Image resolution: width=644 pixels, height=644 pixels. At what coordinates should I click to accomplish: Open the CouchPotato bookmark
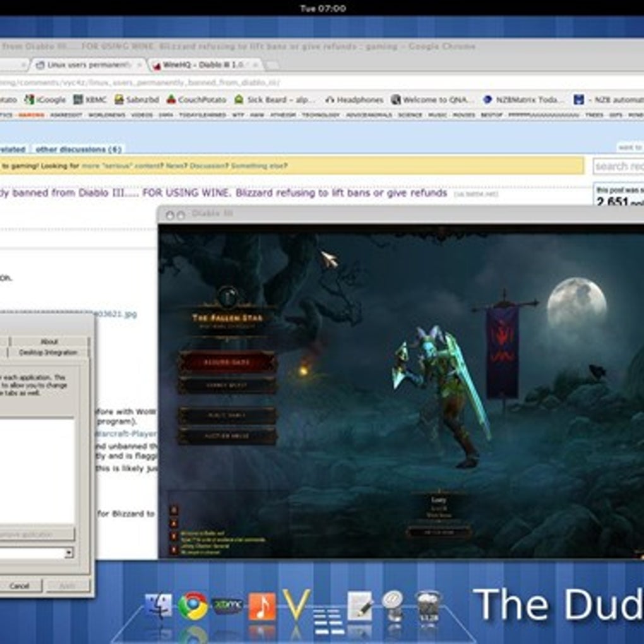(196, 99)
